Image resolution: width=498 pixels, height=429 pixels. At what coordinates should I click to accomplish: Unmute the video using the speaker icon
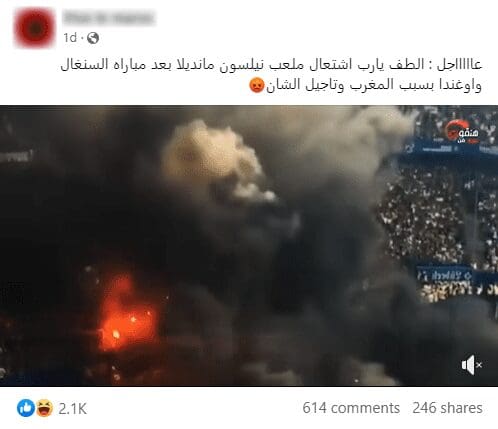coord(472,365)
